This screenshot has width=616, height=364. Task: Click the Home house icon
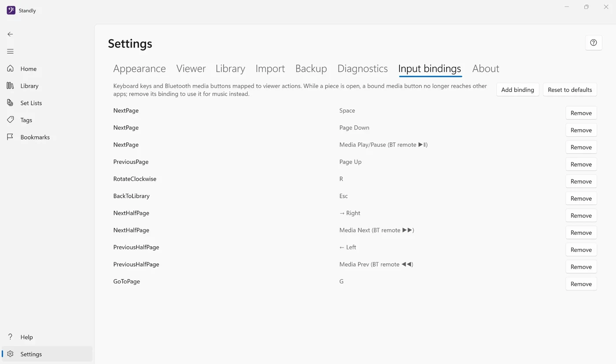[x=10, y=69]
